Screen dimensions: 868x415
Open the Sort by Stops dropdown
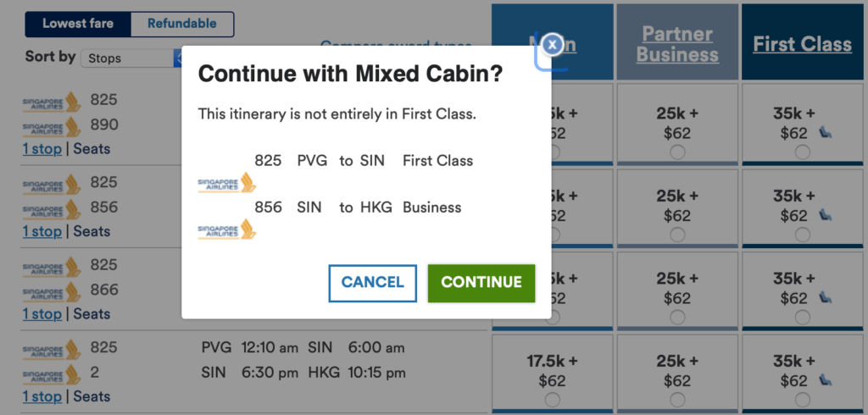click(x=131, y=58)
